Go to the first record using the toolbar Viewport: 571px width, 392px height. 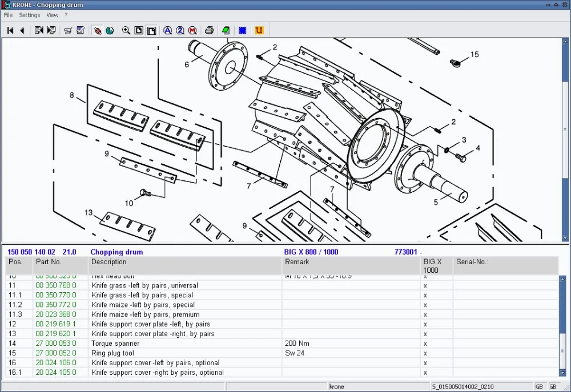pos(10,30)
